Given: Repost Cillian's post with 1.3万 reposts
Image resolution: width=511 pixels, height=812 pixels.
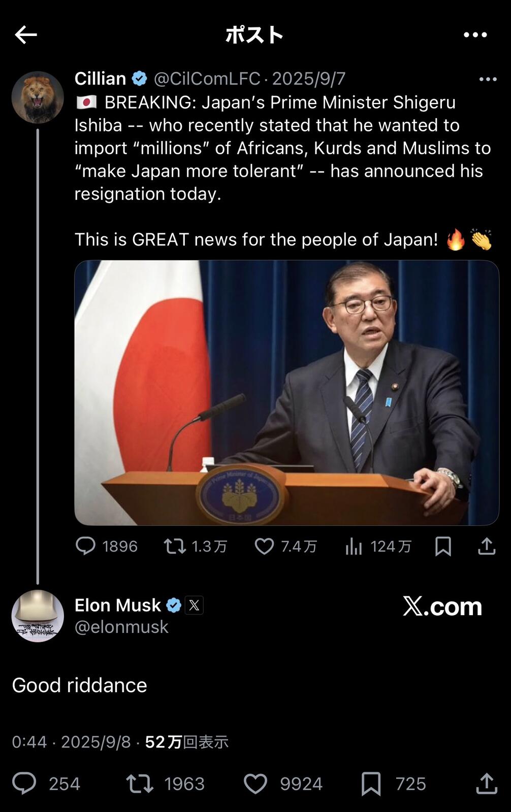Looking at the screenshot, I should click(x=175, y=546).
